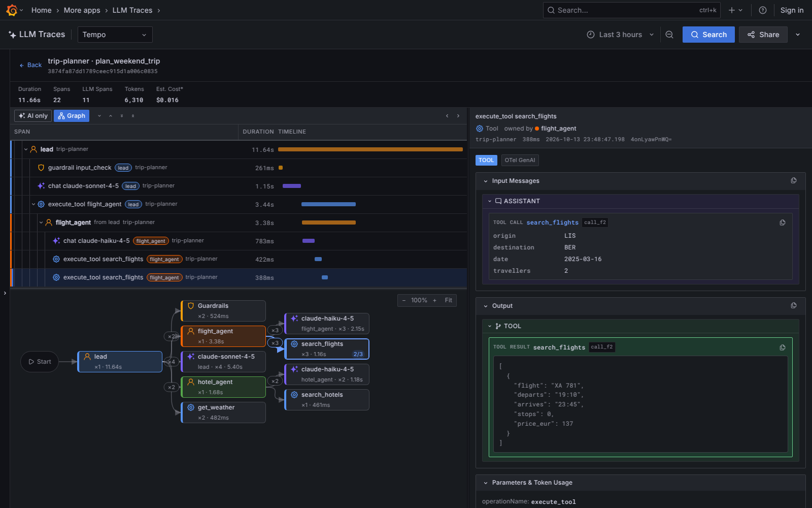Image resolution: width=812 pixels, height=508 pixels.
Task: Expand the left sidebar dock arrow
Action: coord(5,293)
